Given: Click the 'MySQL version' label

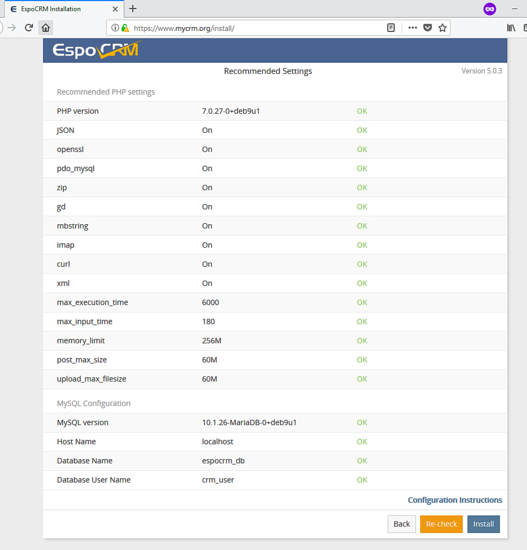Looking at the screenshot, I should (x=82, y=423).
